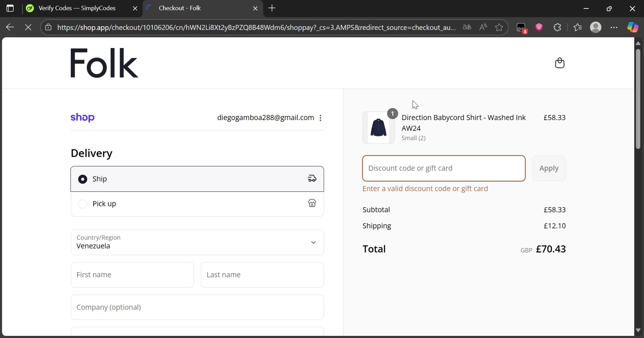This screenshot has height=338, width=644.
Task: Click the scrollbar down arrow
Action: point(638,330)
